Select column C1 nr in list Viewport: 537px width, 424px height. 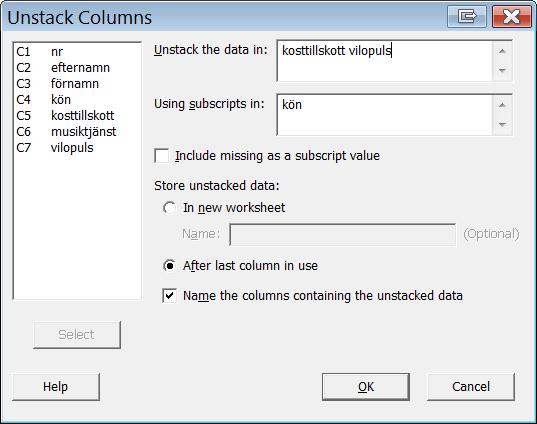[x=77, y=52]
